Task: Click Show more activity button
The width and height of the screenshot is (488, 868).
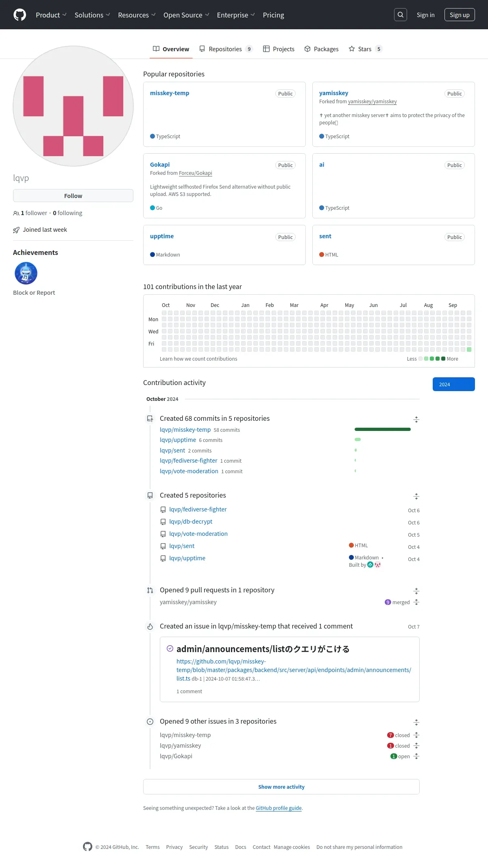Action: [281, 787]
